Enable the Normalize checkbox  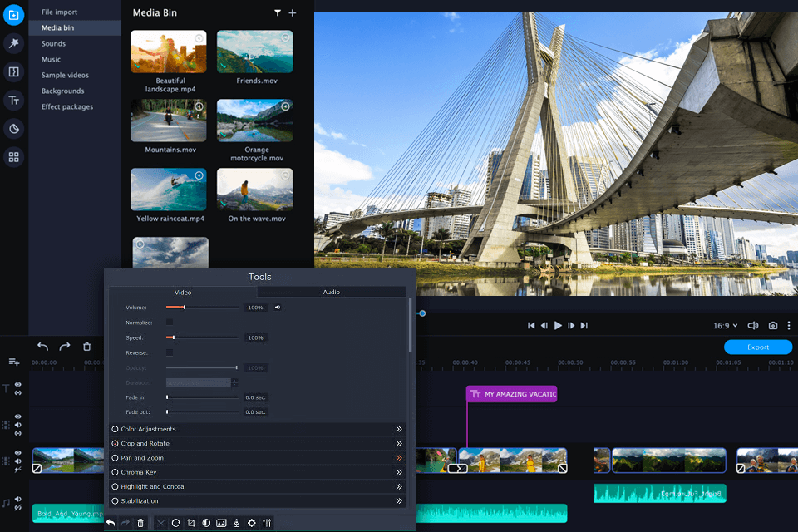(170, 322)
